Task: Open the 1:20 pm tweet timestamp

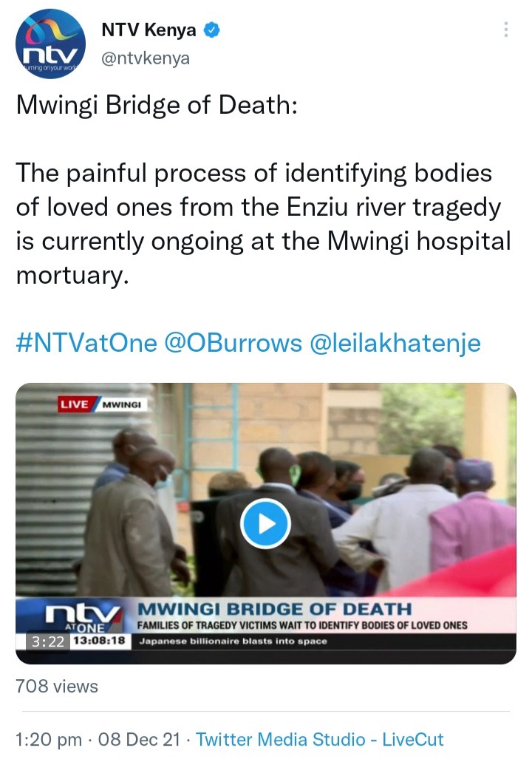Action: (49, 740)
